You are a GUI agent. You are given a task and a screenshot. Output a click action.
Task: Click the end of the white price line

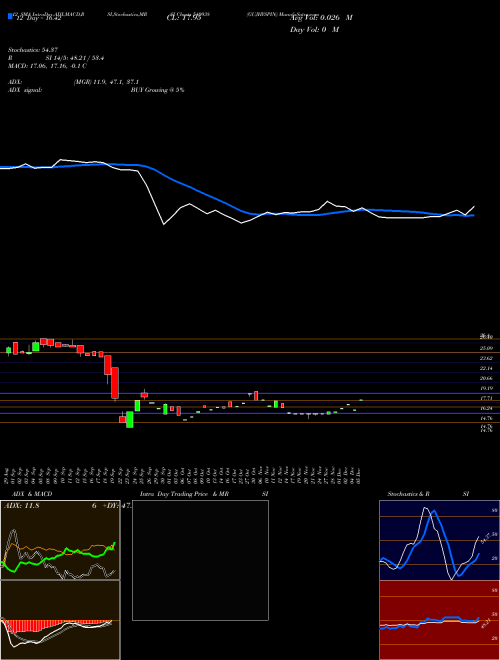point(474,206)
